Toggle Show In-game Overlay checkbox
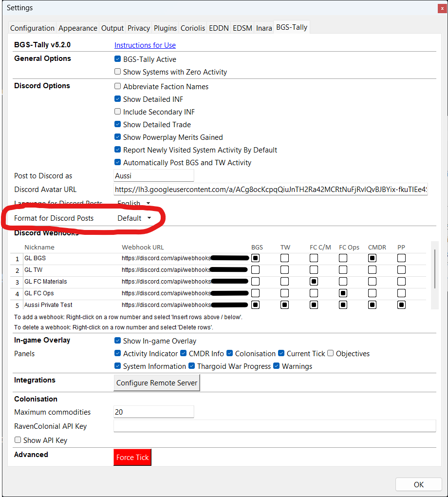Viewport: 448px width, 497px height. point(117,341)
